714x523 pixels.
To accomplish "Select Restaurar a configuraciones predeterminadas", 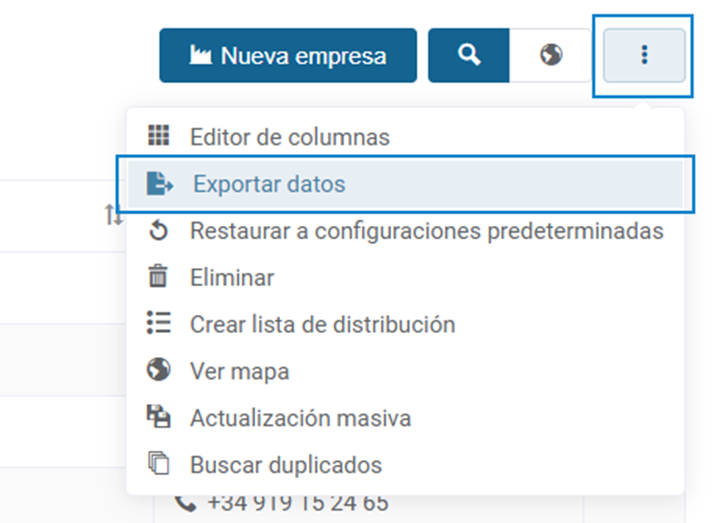I will click(405, 231).
